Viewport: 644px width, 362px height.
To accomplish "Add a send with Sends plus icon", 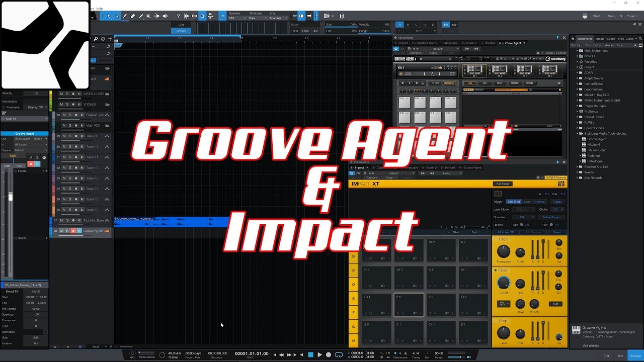I will point(46,238).
